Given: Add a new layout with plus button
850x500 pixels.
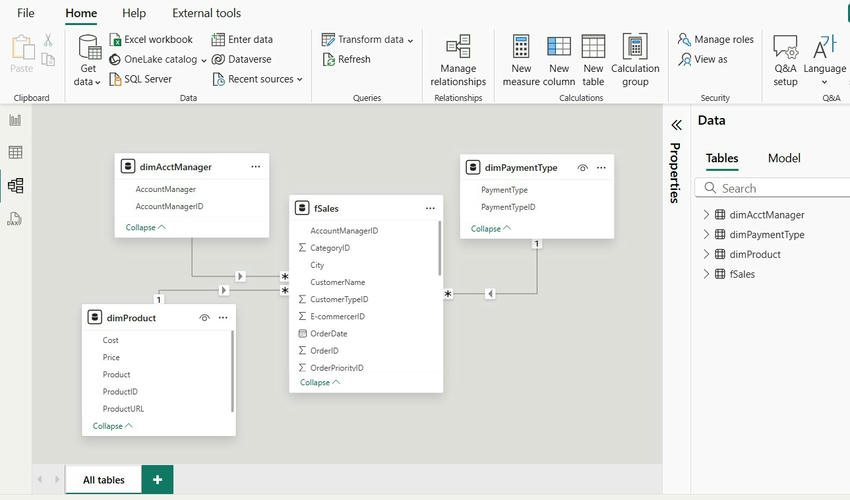Looking at the screenshot, I should pos(157,479).
